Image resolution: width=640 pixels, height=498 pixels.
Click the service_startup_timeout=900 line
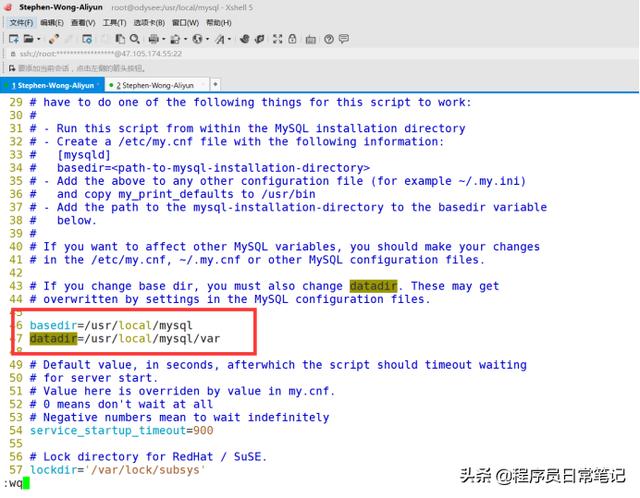tap(121, 430)
